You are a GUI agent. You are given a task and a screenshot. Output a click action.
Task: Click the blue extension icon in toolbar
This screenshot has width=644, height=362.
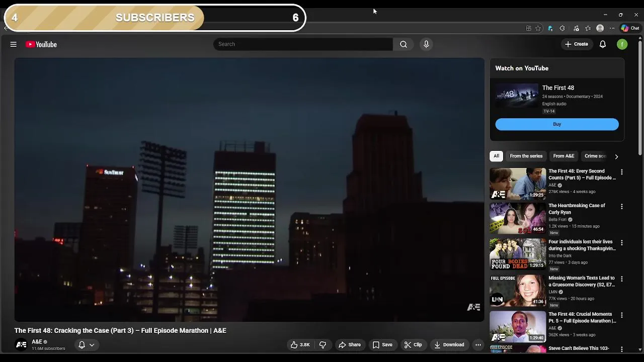(550, 28)
